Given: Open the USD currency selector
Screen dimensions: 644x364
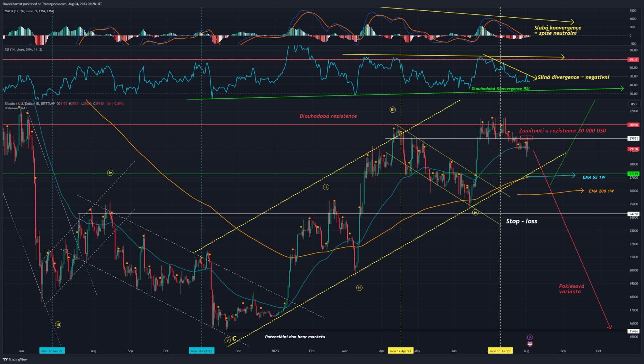Looking at the screenshot, I should 633,104.
